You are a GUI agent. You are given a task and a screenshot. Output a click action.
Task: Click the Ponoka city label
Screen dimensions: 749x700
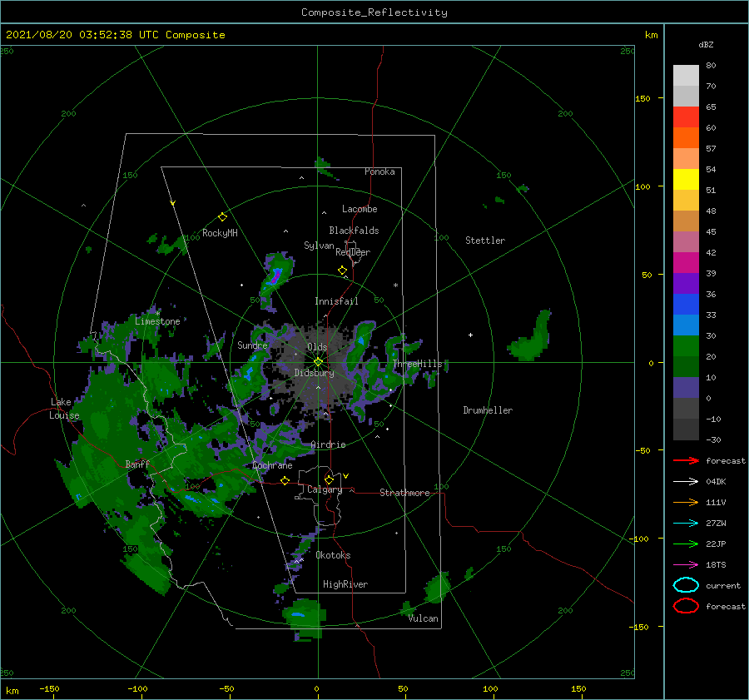[x=379, y=171]
